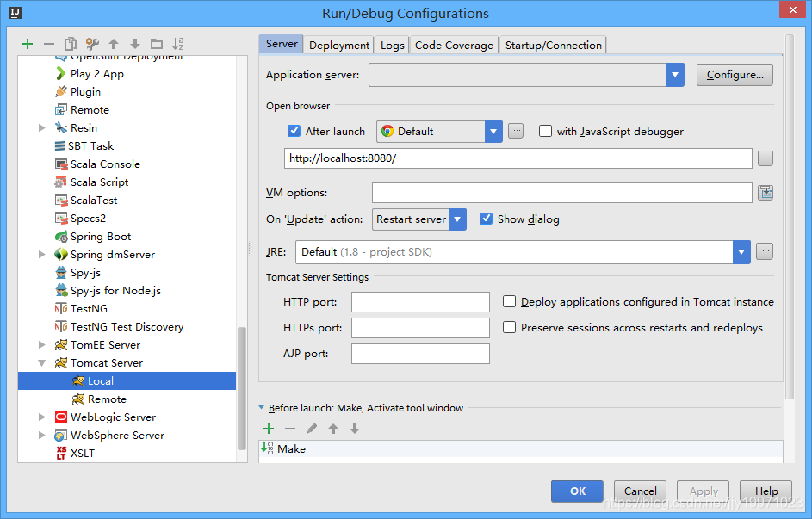This screenshot has height=519, width=812.
Task: Click browse button beside URL field
Action: tap(766, 158)
